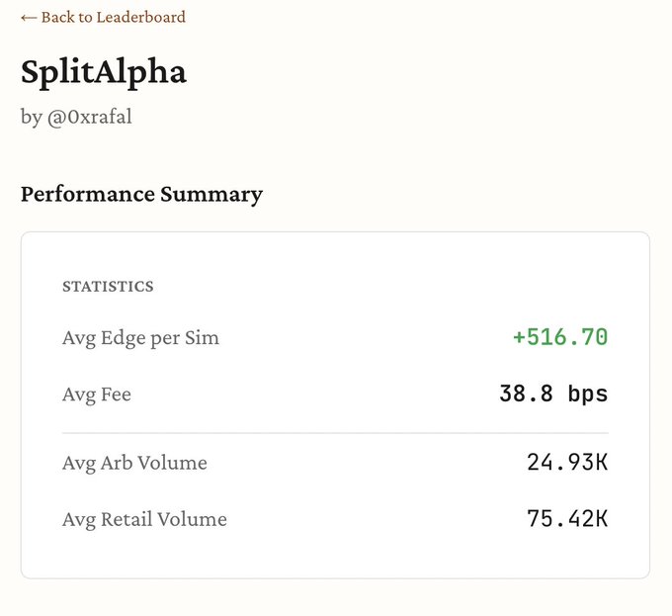This screenshot has width=672, height=616.
Task: Select the 24.93K arb volume value
Action: point(566,463)
